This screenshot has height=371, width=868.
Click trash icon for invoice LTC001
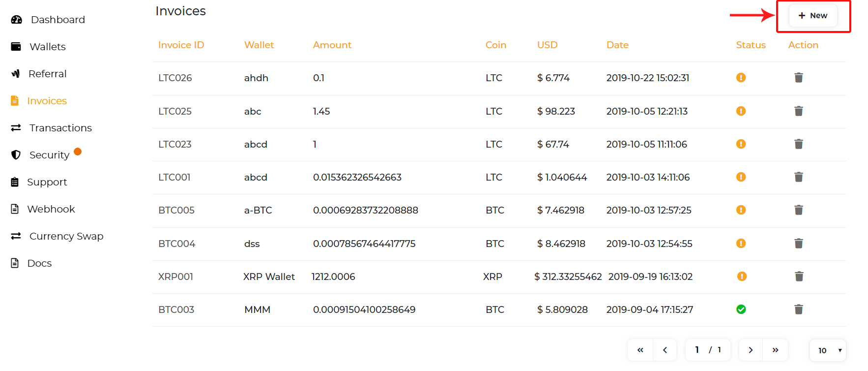pyautogui.click(x=799, y=177)
